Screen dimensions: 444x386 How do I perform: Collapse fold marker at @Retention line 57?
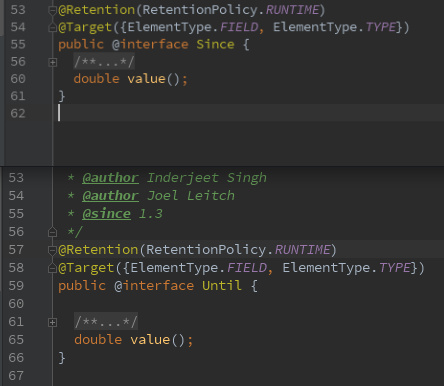[52, 250]
